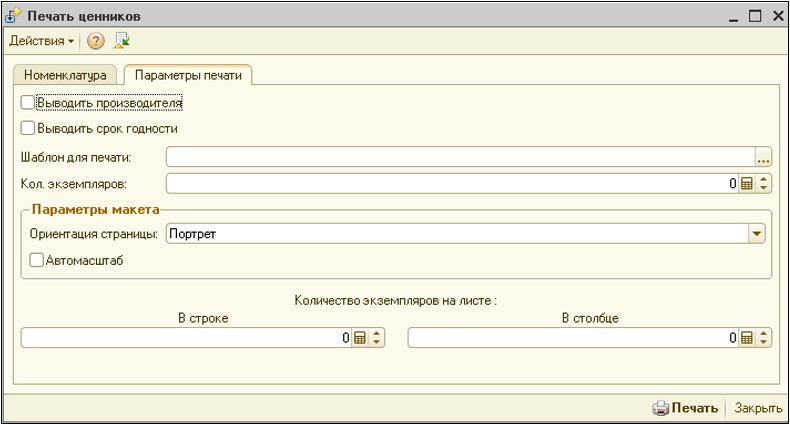Click the Закрыть button
Image resolution: width=790 pixels, height=424 pixels.
[758, 408]
